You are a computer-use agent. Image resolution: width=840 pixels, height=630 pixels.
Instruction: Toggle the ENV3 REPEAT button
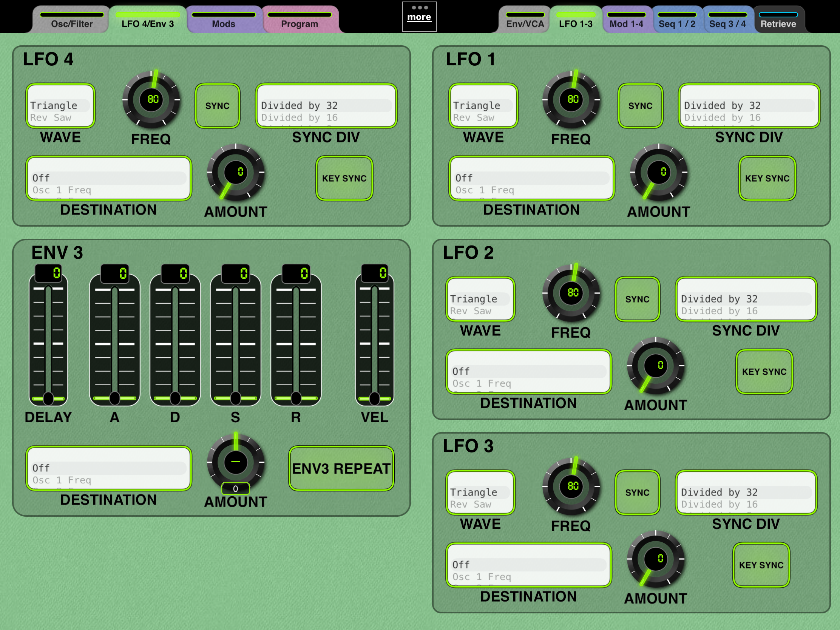(341, 468)
